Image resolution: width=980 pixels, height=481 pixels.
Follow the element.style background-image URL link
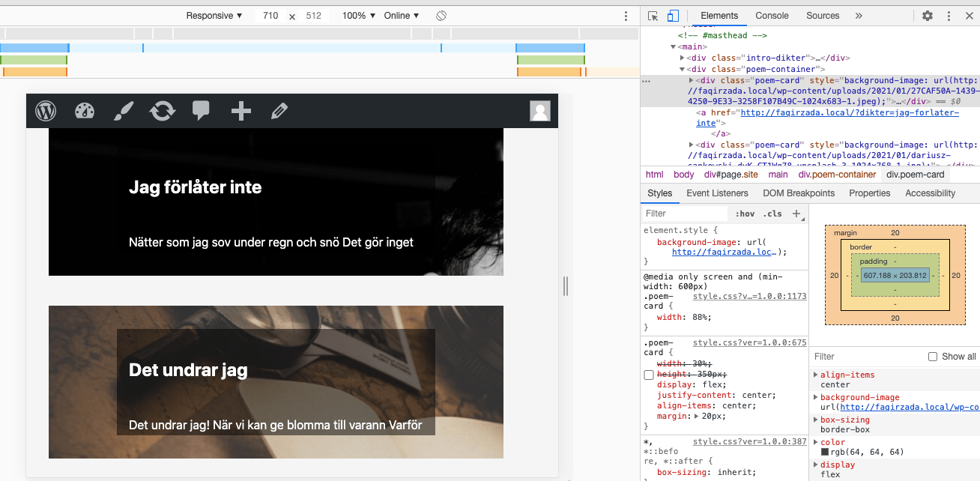point(724,252)
